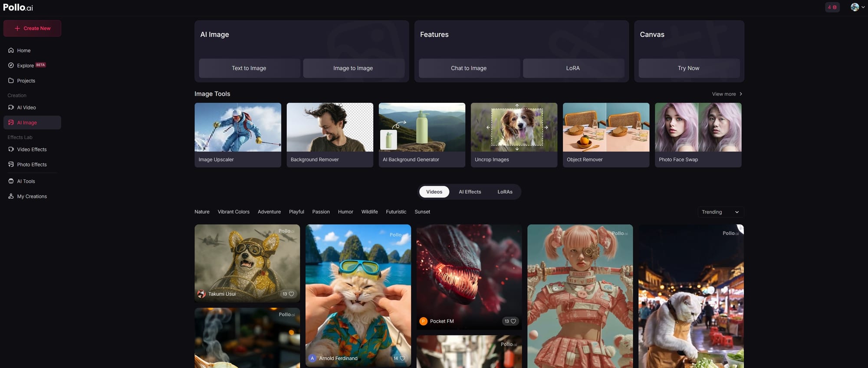The height and width of the screenshot is (368, 868).
Task: Open My Creations in the sidebar
Action: pyautogui.click(x=32, y=196)
